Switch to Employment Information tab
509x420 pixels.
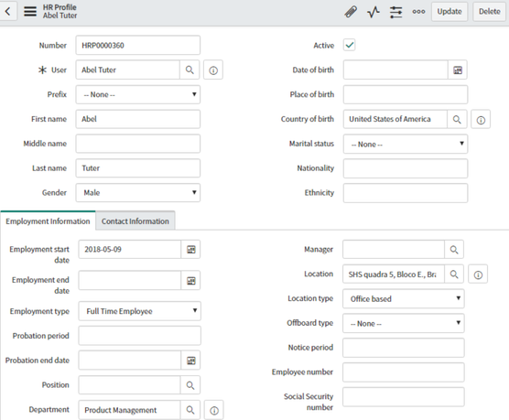point(48,221)
